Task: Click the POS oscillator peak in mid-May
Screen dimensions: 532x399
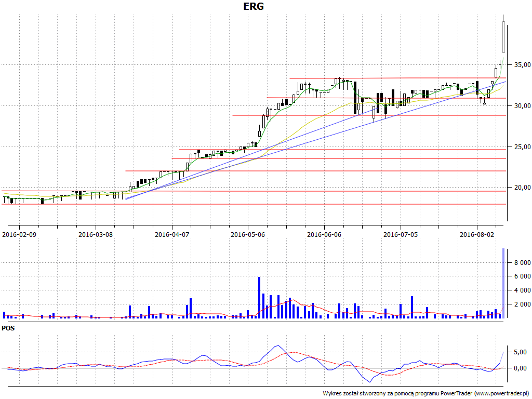Action: (278, 345)
